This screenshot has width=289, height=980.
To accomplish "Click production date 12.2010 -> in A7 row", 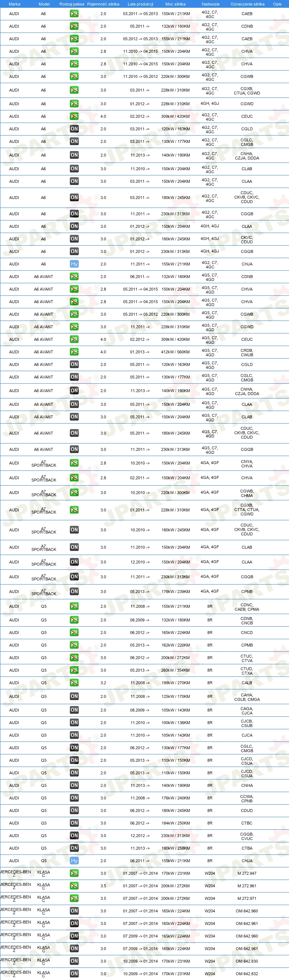I will pos(140,562).
